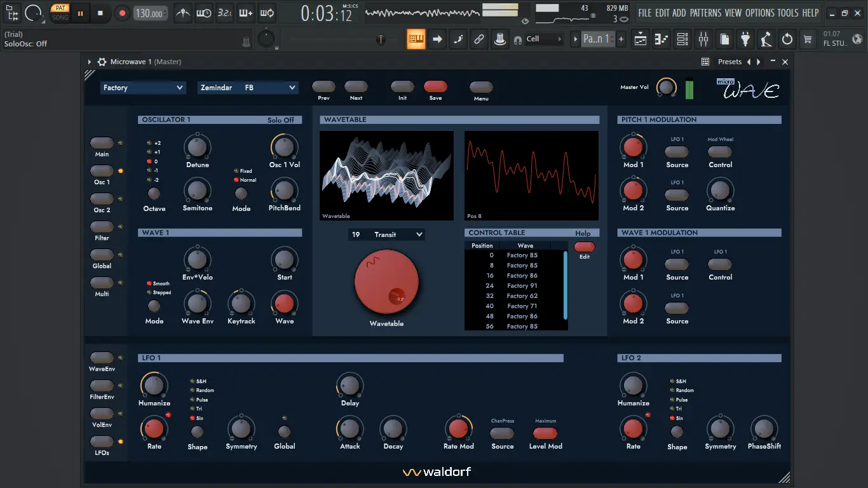The image size is (868, 488).
Task: Switch to the Filter page
Action: (x=102, y=227)
